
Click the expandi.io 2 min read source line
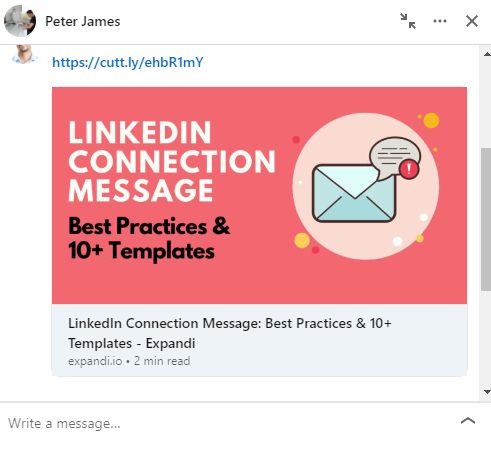[x=129, y=361]
